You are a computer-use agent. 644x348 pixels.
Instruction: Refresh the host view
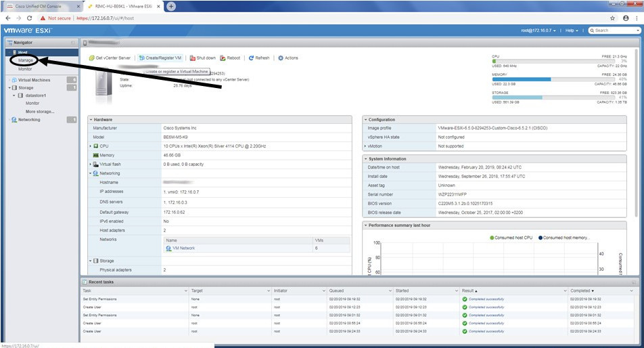coord(258,58)
